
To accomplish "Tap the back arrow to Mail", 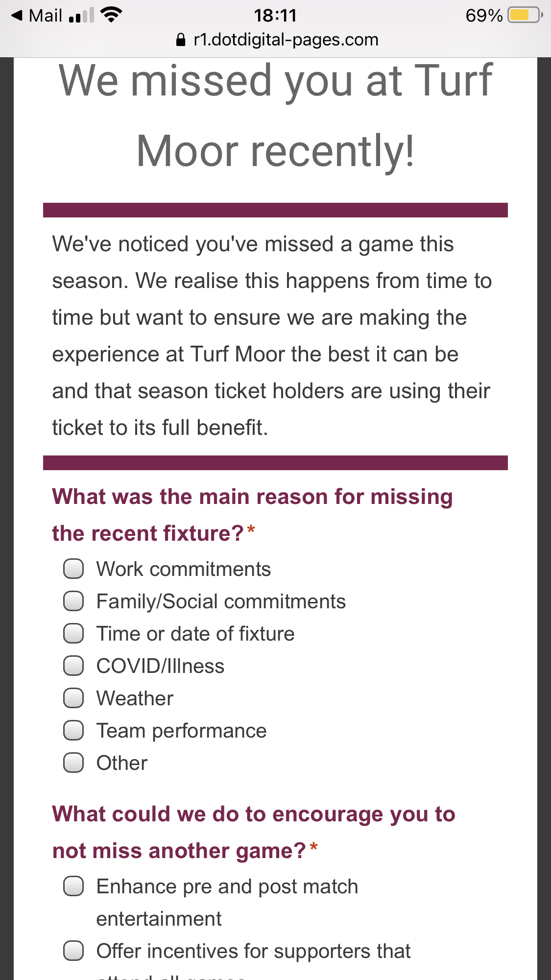I will [x=17, y=15].
